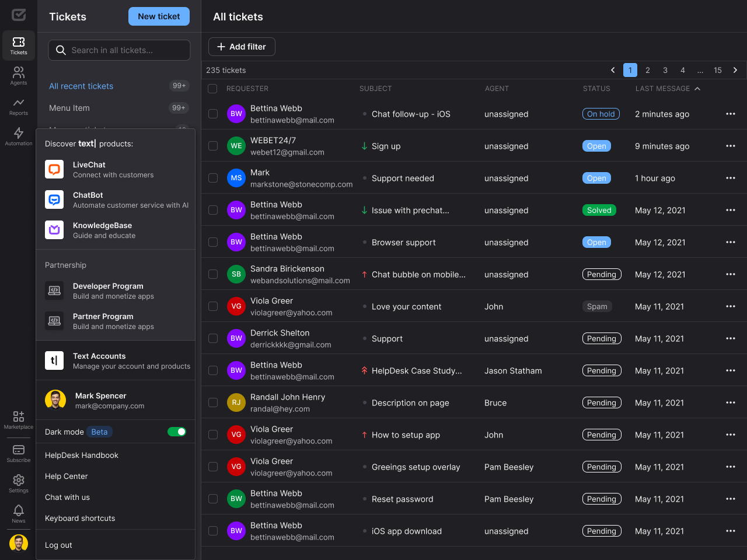Viewport: 747px width, 560px height.
Task: Click the Search in all tickets field
Action: pos(119,50)
